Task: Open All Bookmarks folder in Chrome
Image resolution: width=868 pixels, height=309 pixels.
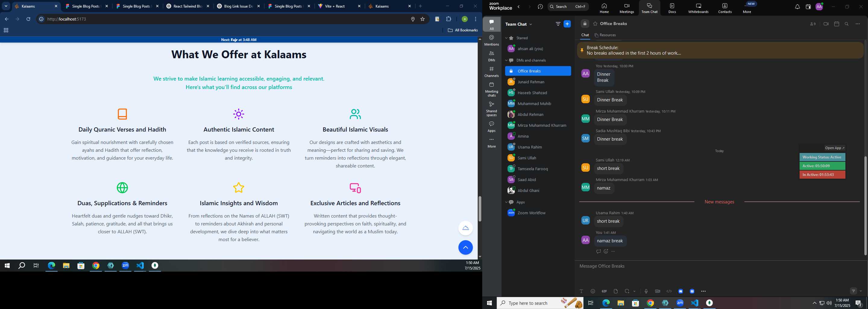Action: tap(463, 30)
